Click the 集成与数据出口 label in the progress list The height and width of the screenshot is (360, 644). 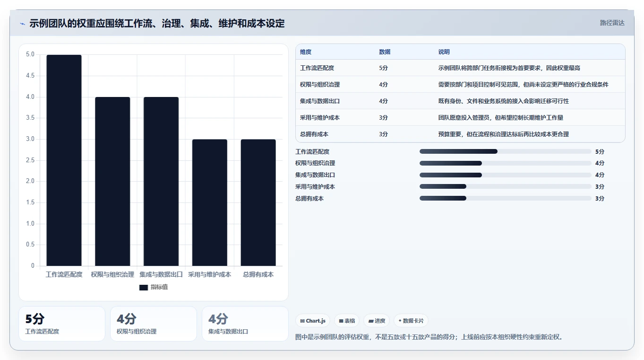(x=315, y=175)
